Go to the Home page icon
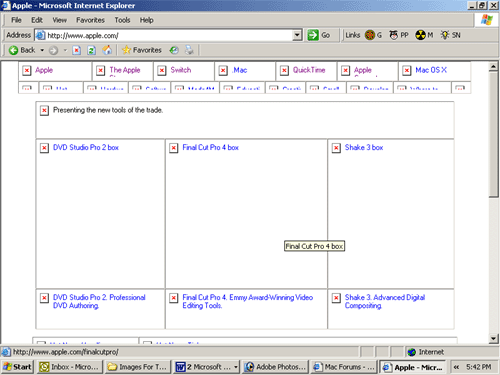This screenshot has height=375, width=500. (x=107, y=50)
